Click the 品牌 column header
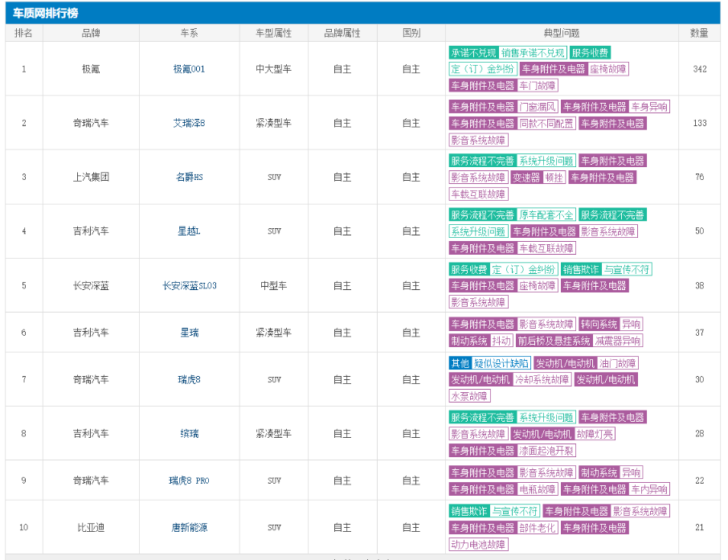728x560 pixels. point(91,33)
